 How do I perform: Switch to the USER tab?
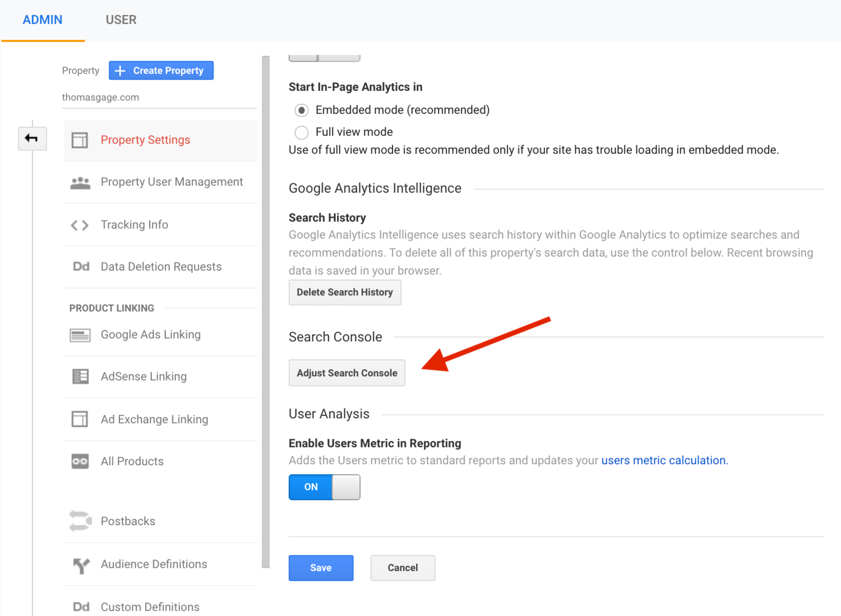click(x=121, y=20)
